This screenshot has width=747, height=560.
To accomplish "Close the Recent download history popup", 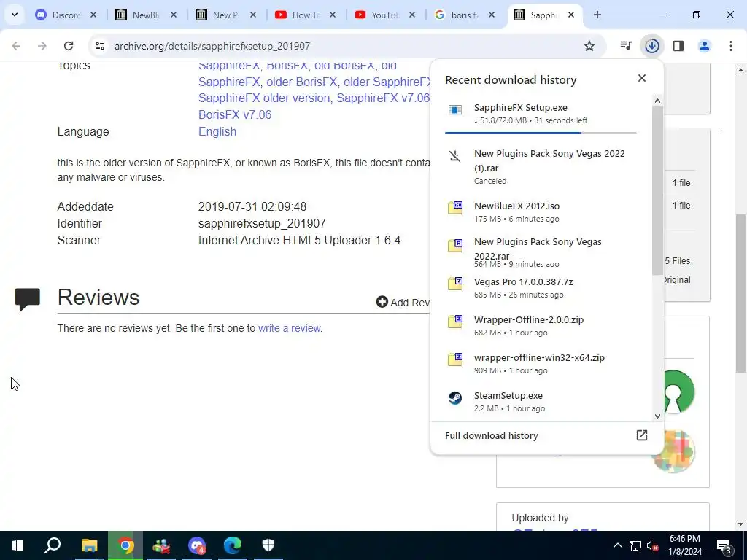I will tap(642, 78).
